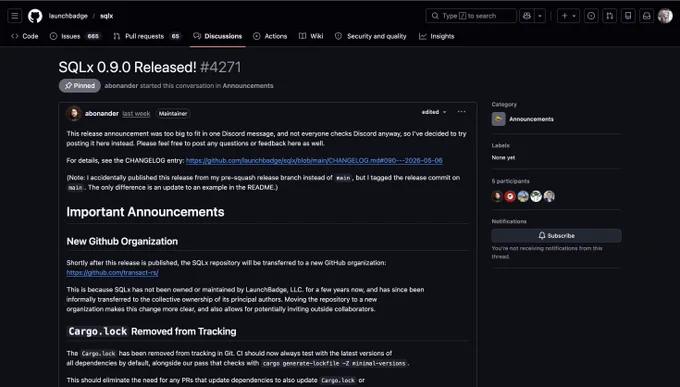Click the '5 participants' label

tap(510, 181)
